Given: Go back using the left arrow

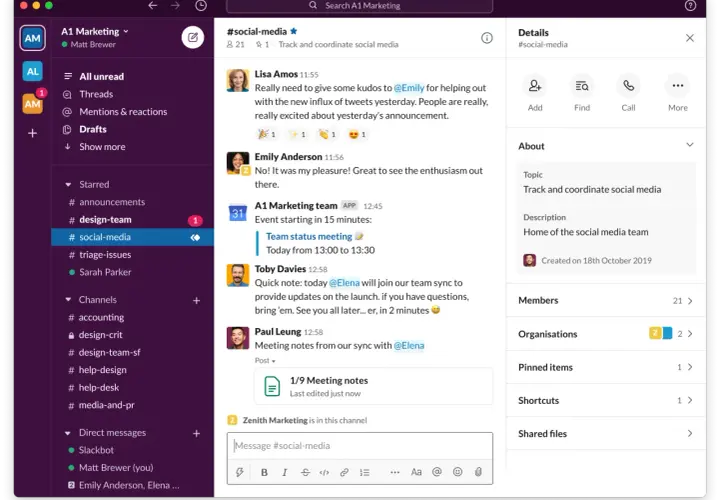Looking at the screenshot, I should (153, 6).
